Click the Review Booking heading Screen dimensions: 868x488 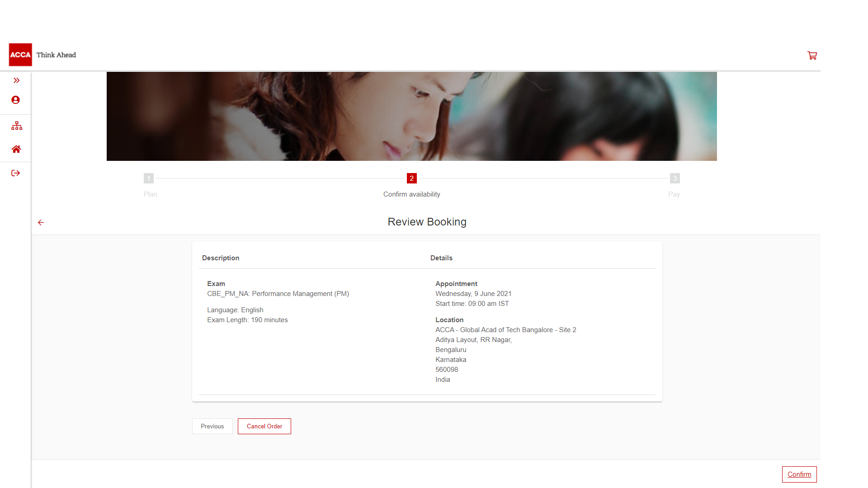tap(427, 222)
